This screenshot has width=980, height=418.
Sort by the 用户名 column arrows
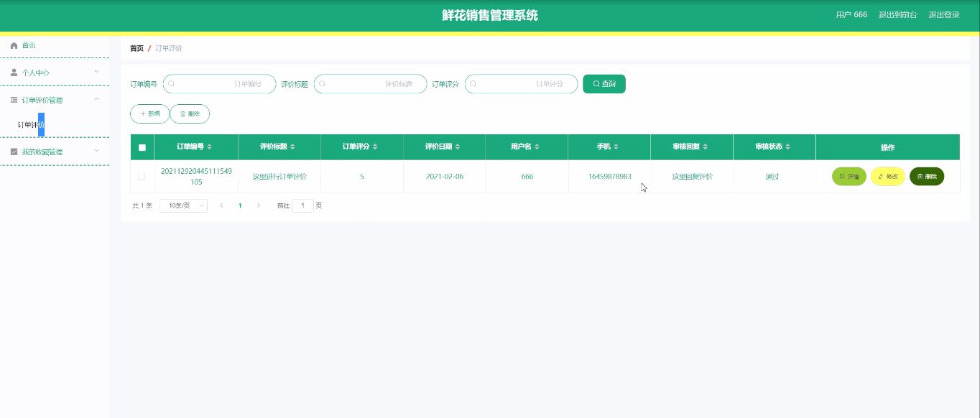(x=536, y=147)
